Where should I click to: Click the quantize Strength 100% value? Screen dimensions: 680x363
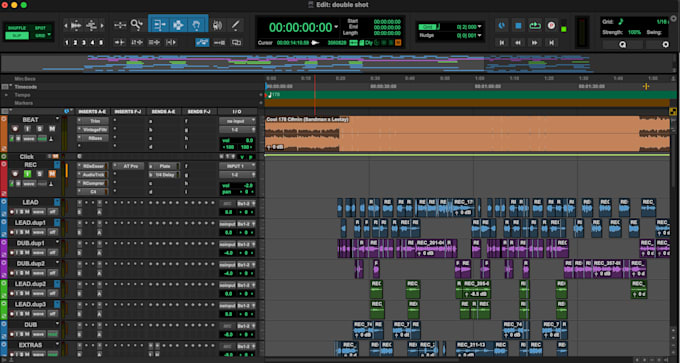[x=634, y=33]
